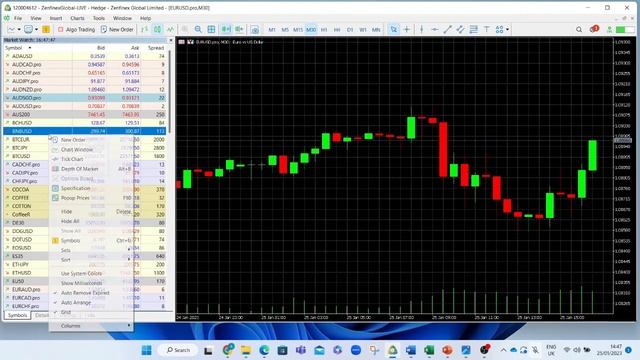Open the notifications icon with red badge
This screenshot has height=360, width=640.
pos(594,29)
